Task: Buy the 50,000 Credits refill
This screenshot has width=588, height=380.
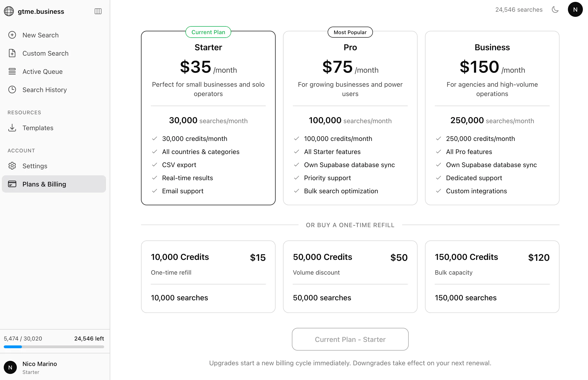Action: click(350, 277)
